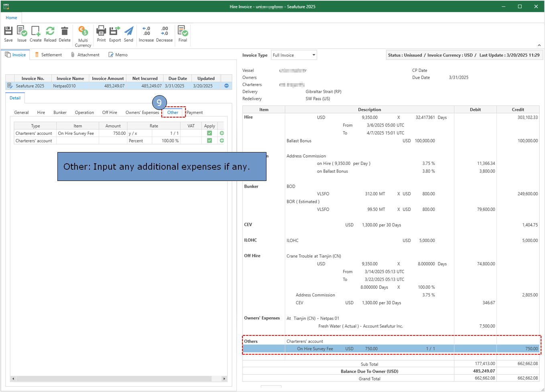The width and height of the screenshot is (545, 392).
Task: Click the blue minus icon on the Seafuture 2025 row
Action: (x=226, y=86)
